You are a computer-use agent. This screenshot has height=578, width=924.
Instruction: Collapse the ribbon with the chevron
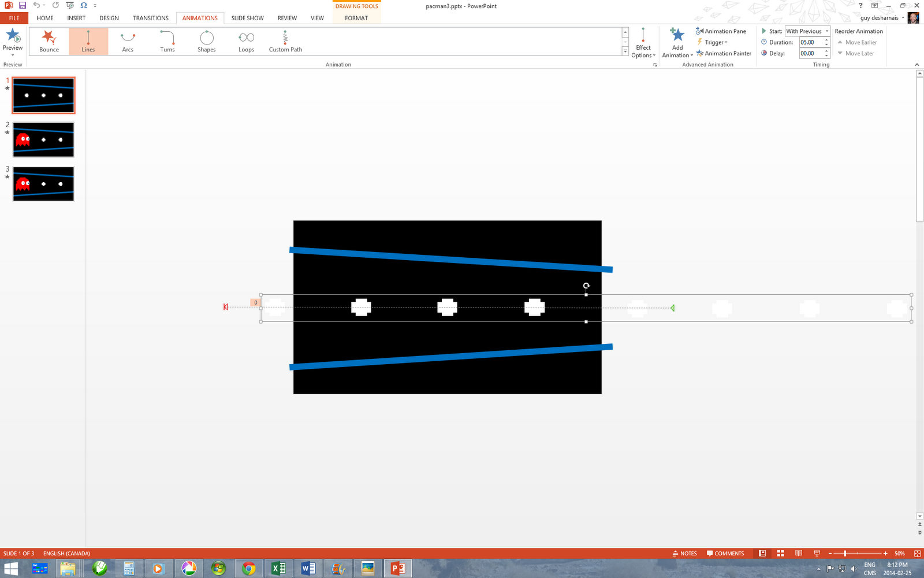coord(916,65)
